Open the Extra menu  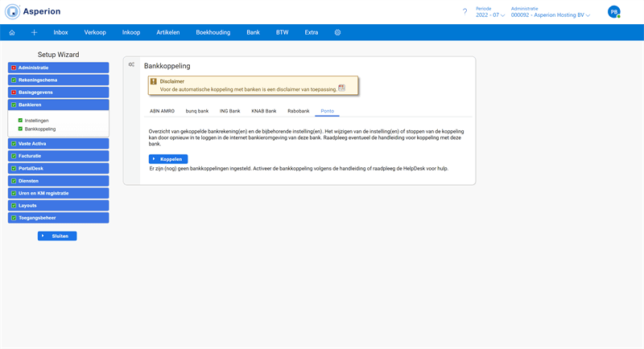(312, 32)
